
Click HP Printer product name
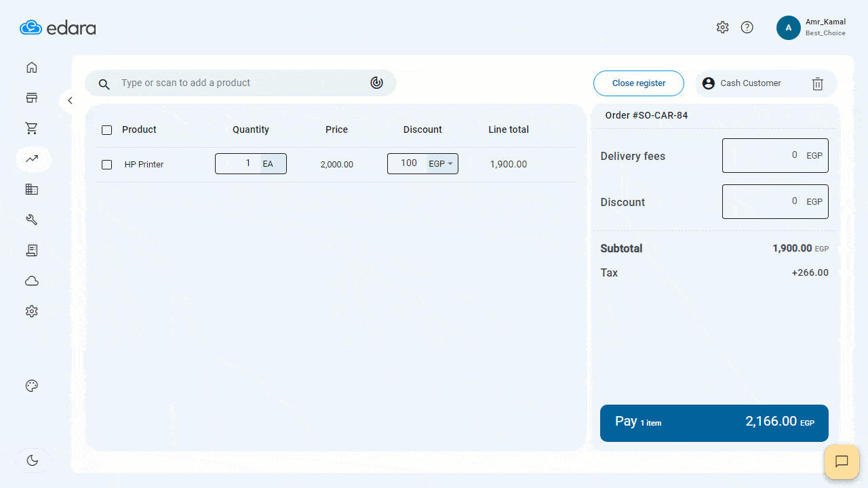tap(144, 164)
